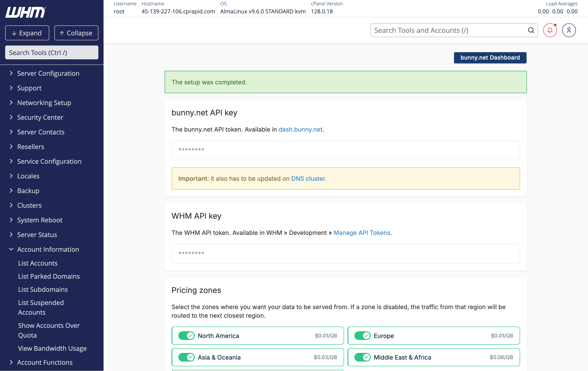Click the search magnifier icon
The width and height of the screenshot is (588, 371).
pyautogui.click(x=531, y=30)
